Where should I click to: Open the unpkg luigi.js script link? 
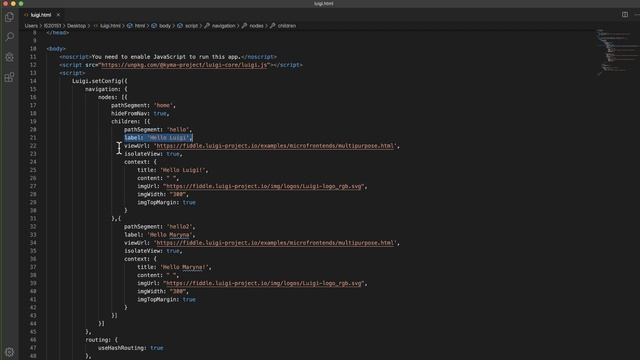pyautogui.click(x=184, y=65)
